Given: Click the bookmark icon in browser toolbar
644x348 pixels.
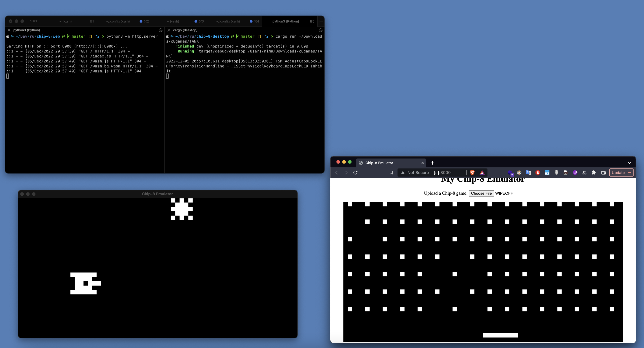Looking at the screenshot, I should [390, 172].
